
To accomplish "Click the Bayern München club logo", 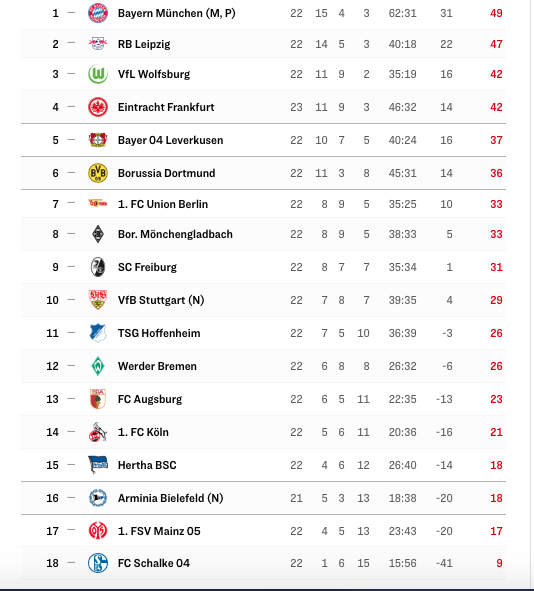I will point(98,13).
